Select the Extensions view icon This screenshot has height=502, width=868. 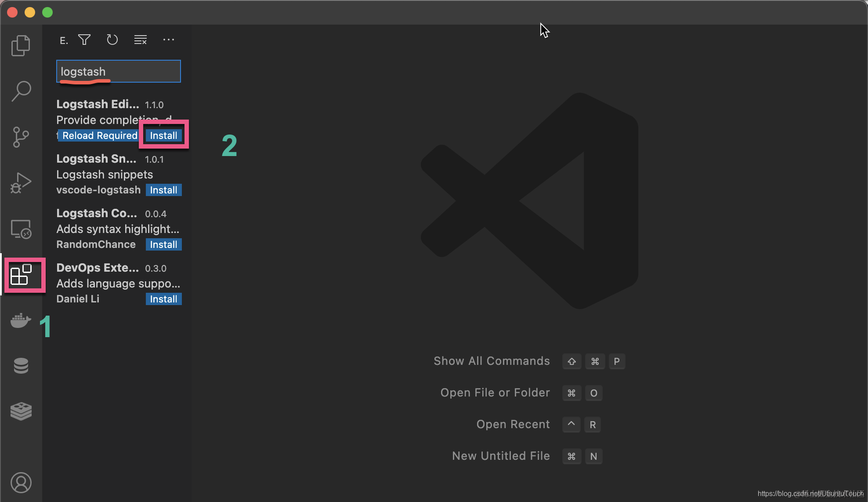point(21,275)
